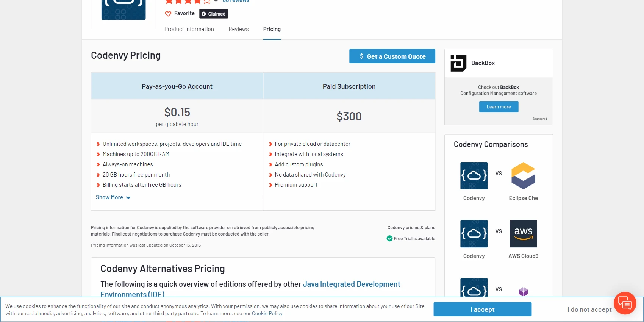
Task: Click 'Add custom plugins' feature text
Action: [299, 164]
